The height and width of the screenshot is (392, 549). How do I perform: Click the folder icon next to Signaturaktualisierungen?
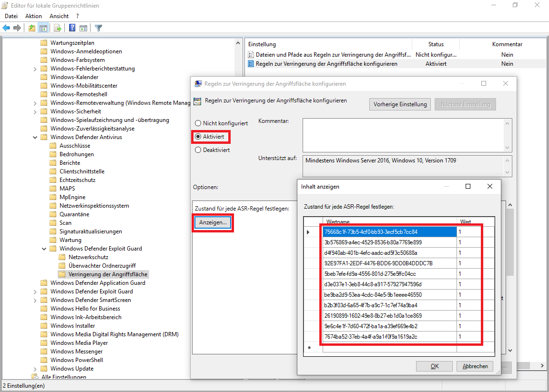pyautogui.click(x=53, y=231)
